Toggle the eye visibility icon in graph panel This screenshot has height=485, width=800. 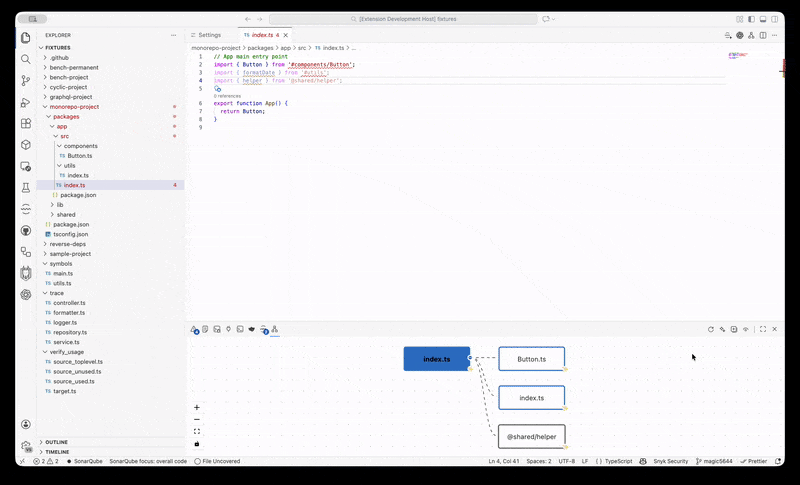coord(745,329)
